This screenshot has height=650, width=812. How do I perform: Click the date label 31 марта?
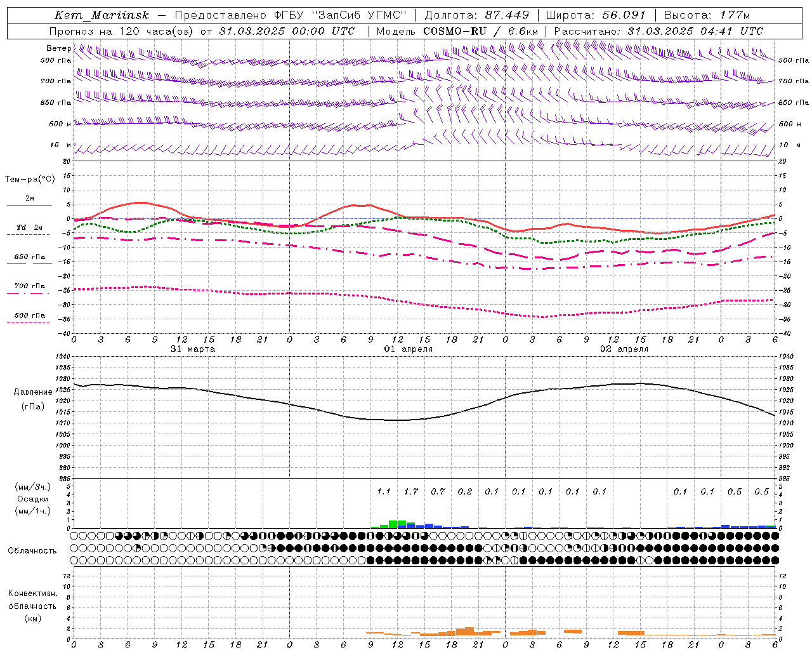[x=193, y=349]
